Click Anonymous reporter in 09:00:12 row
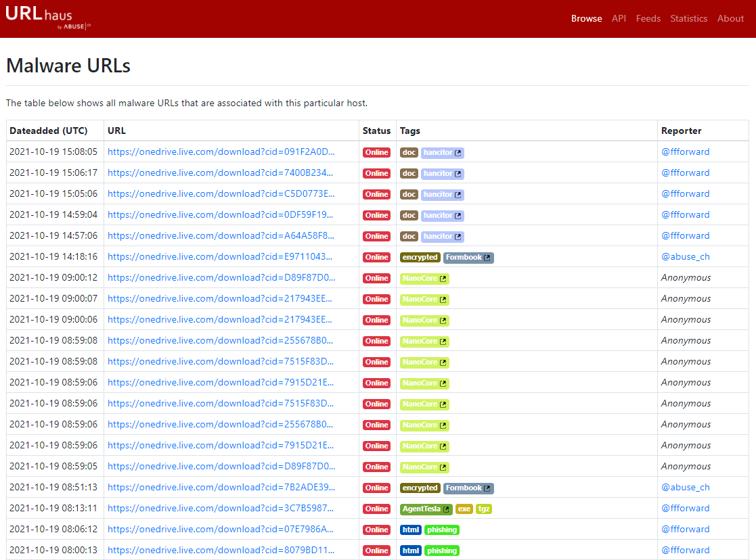 coord(686,277)
